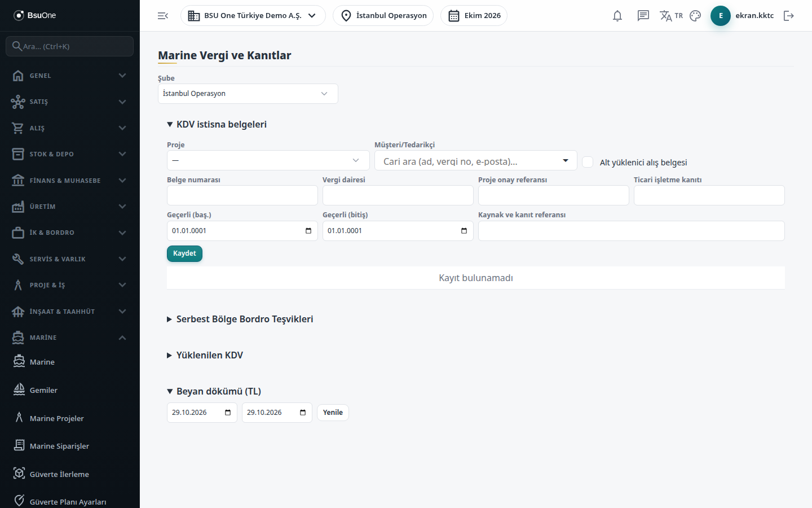Image resolution: width=812 pixels, height=508 pixels.
Task: Expand Serbest Bölge Bordro Teşvikleri section
Action: click(x=240, y=319)
